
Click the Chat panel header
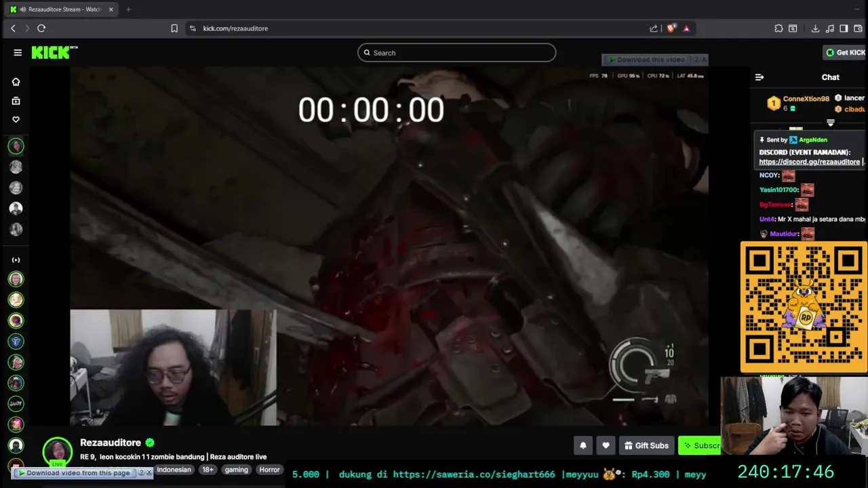(x=830, y=77)
